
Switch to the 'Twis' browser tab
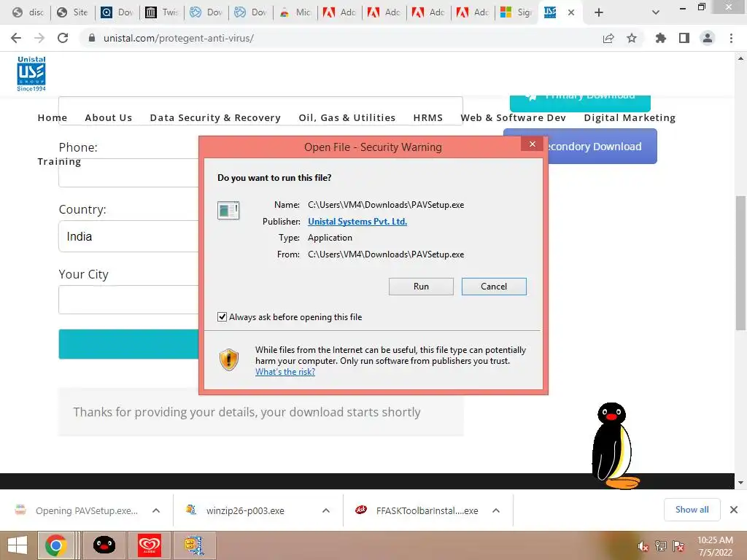[x=163, y=12]
